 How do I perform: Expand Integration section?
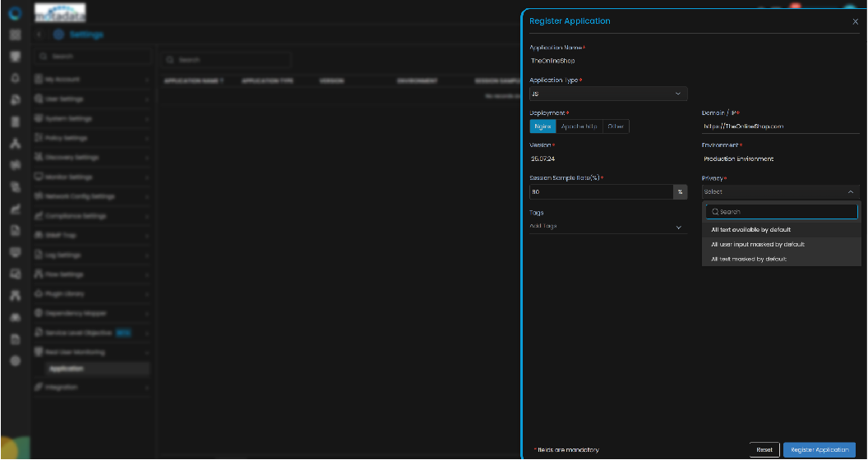(x=92, y=388)
